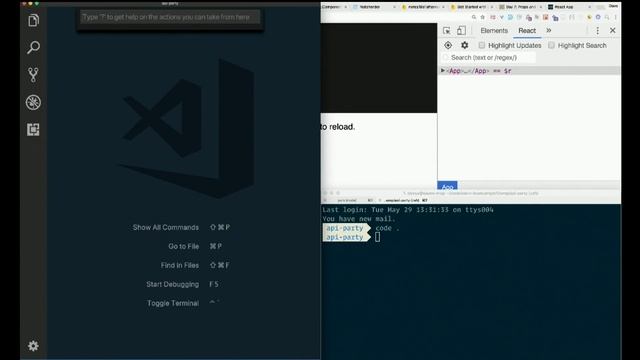Open the Debug view in VS Code

point(33,102)
